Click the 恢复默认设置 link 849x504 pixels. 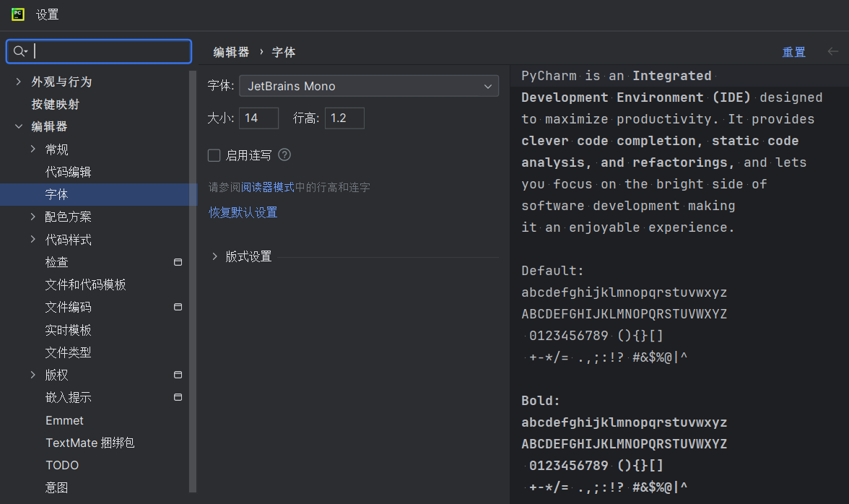(243, 212)
